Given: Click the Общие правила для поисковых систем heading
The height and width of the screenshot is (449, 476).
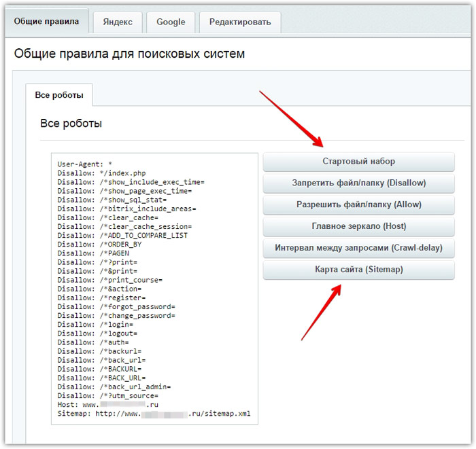Looking at the screenshot, I should click(x=129, y=54).
